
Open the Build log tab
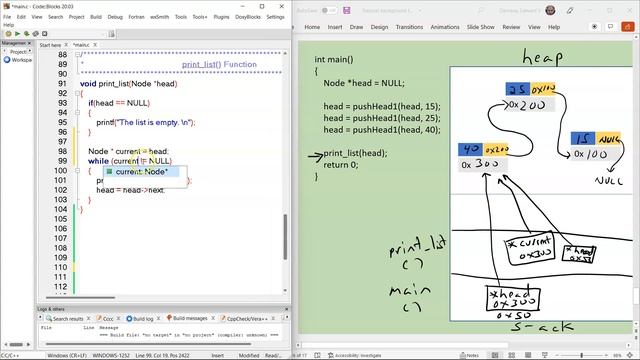140,318
